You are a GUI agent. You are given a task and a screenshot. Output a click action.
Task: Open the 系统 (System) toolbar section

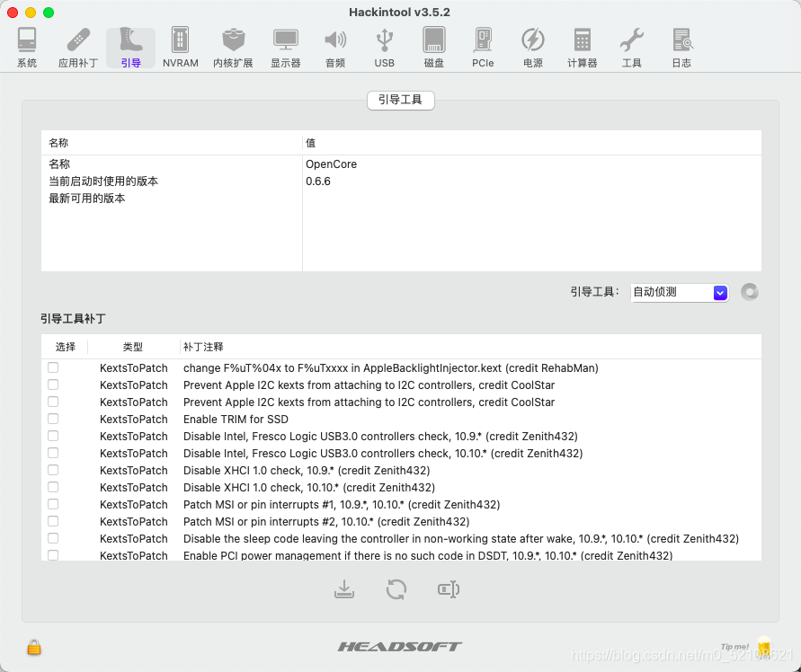(27, 48)
